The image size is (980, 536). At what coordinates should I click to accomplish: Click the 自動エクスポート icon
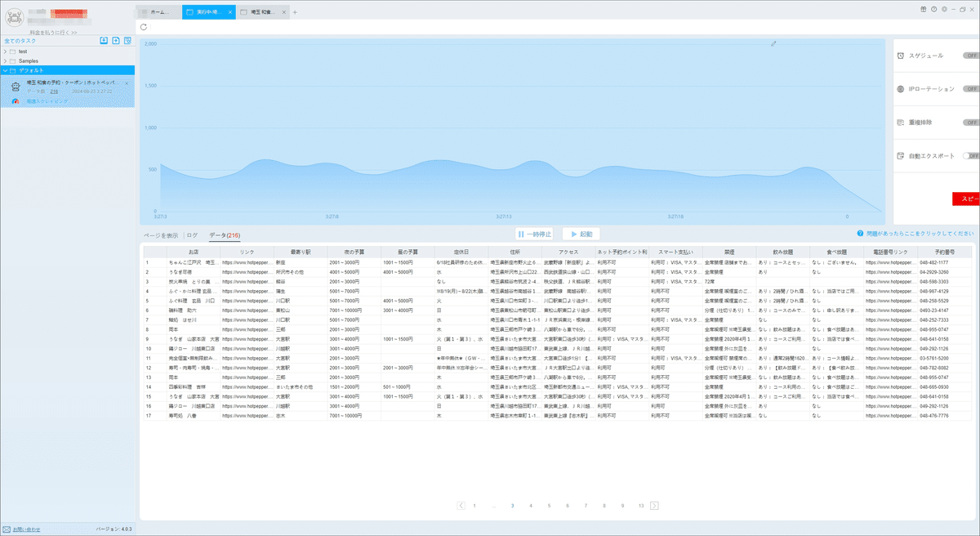click(900, 155)
